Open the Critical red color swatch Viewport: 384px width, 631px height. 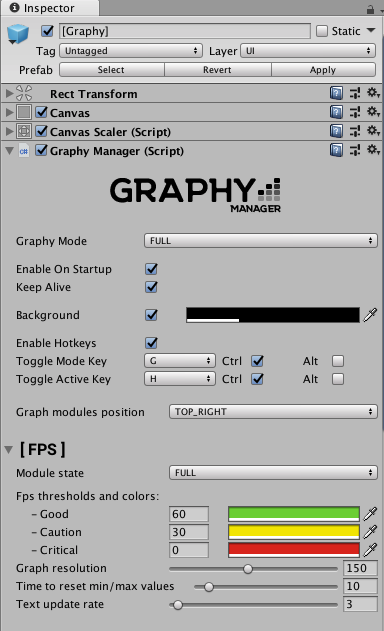[x=294, y=550]
